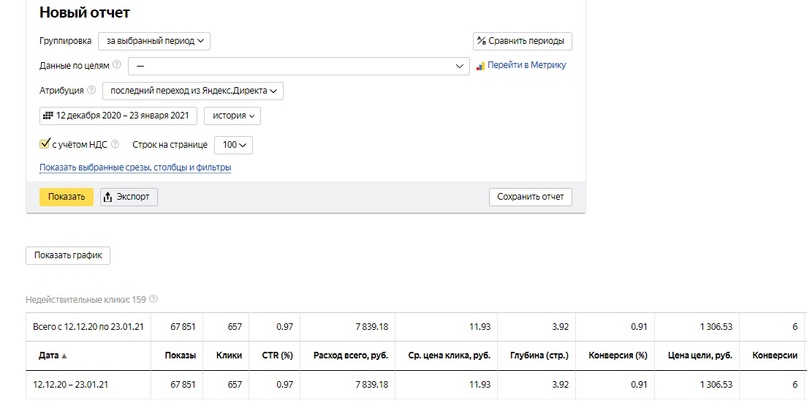The height and width of the screenshot is (414, 807).
Task: Open the Перейти в Метрику link
Action: (526, 66)
